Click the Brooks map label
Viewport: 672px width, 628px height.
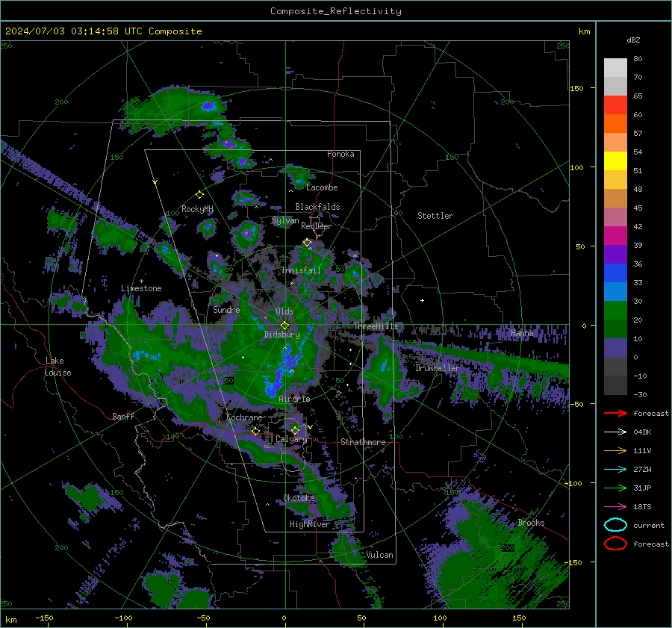pos(531,523)
